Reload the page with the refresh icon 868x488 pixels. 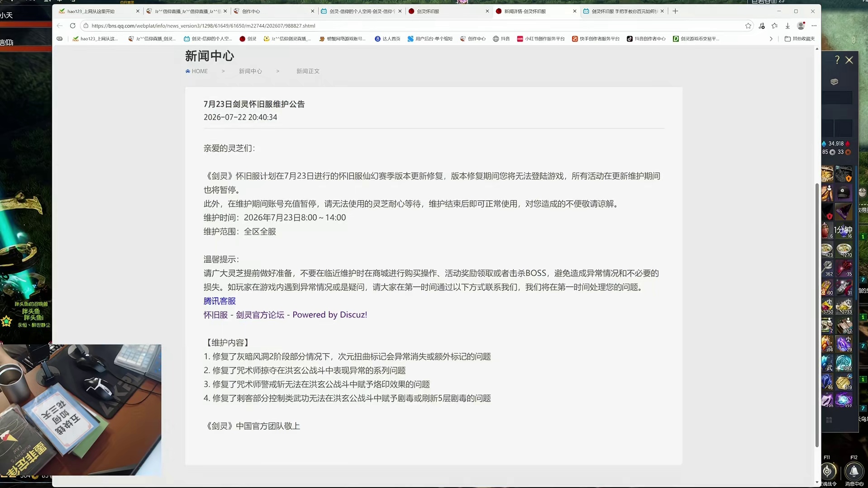point(72,26)
